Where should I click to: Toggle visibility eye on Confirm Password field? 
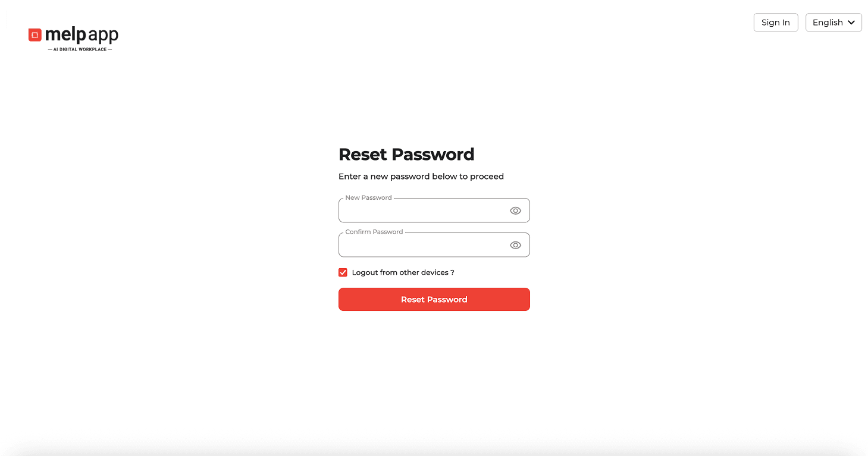515,244
